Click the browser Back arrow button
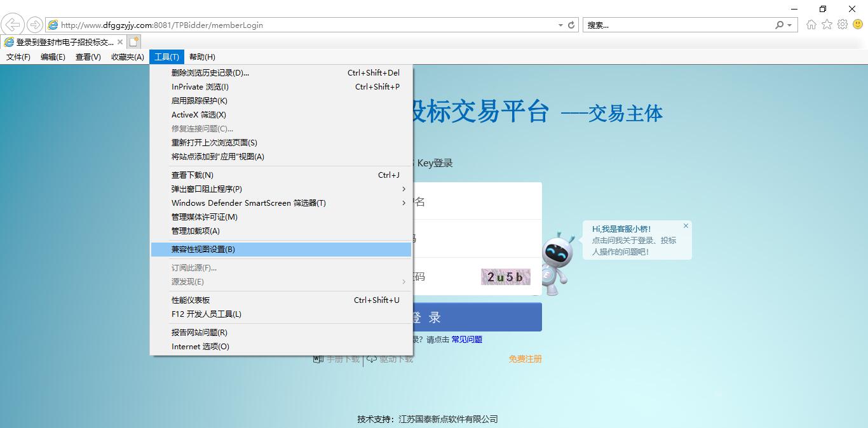The image size is (868, 428). 13,25
